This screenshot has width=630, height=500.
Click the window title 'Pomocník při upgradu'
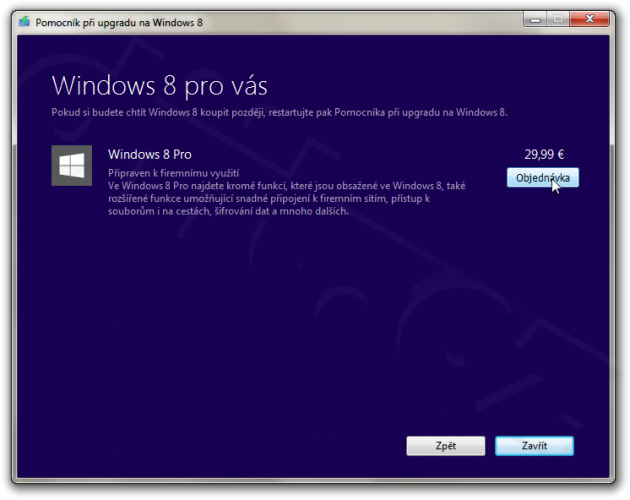coord(119,23)
